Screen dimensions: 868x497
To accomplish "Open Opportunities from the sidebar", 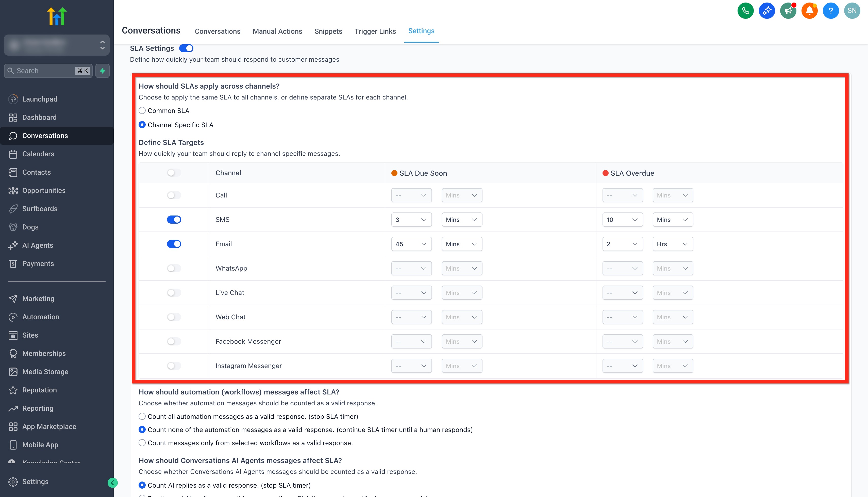I will coord(44,190).
